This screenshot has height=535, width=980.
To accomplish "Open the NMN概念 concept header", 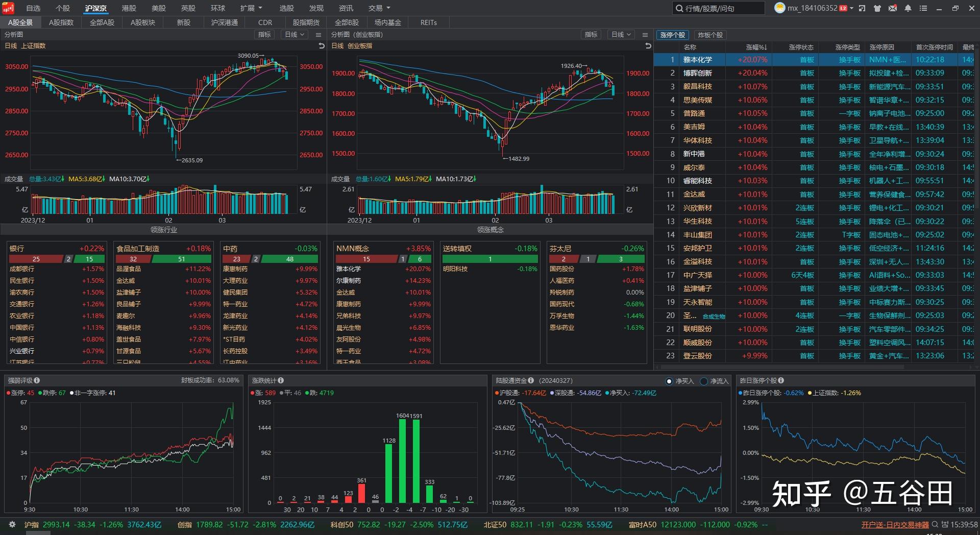I will click(383, 248).
